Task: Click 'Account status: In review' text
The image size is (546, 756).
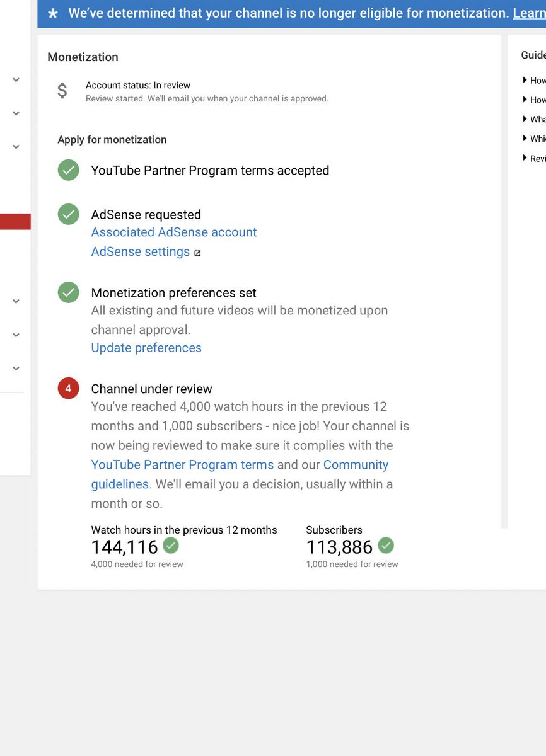Action: (138, 85)
